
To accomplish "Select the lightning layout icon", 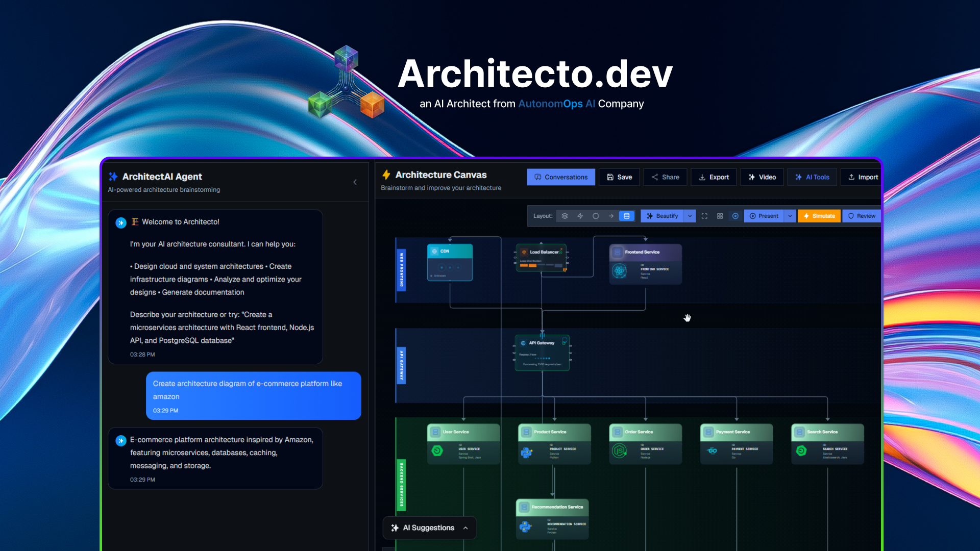I will coord(580,216).
